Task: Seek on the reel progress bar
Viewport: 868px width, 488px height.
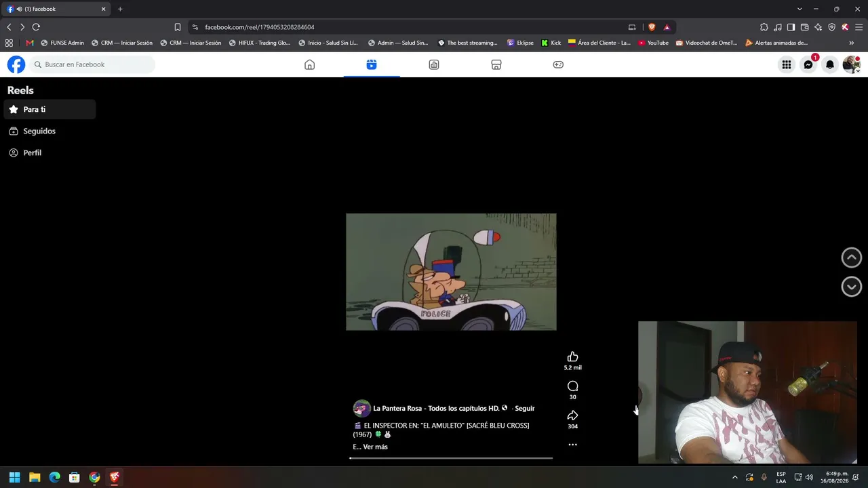Action: [451, 458]
